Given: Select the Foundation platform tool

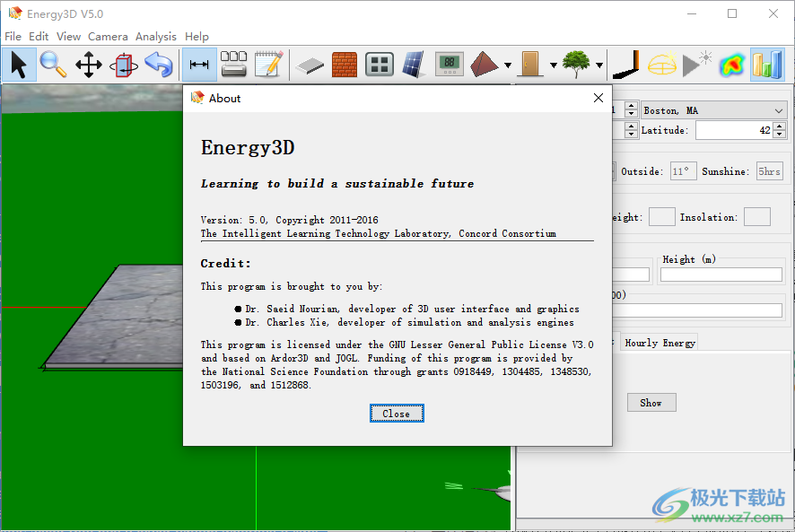Looking at the screenshot, I should 310,65.
